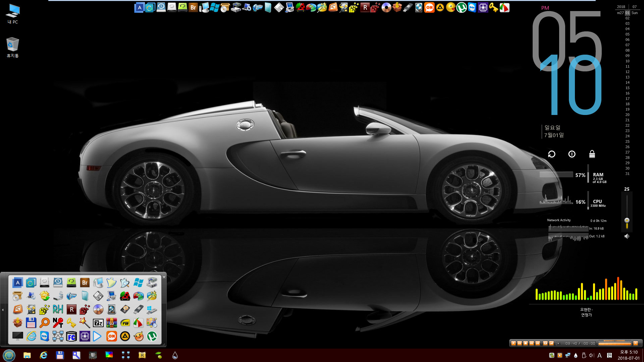Click the restart icon on the desktop widget
644x362 pixels.
point(552,154)
